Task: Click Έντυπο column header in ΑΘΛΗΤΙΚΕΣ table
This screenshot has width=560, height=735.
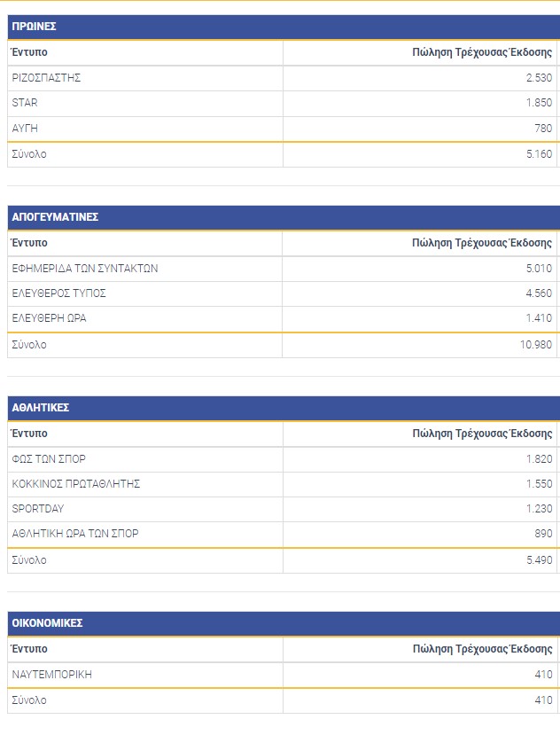Action: pyautogui.click(x=29, y=434)
